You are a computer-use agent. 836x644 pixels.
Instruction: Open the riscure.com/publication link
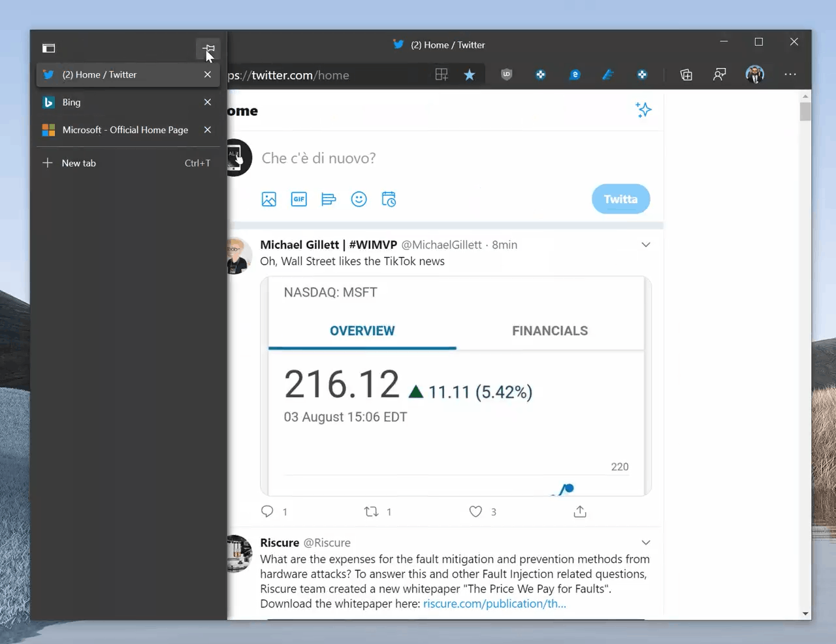tap(494, 604)
